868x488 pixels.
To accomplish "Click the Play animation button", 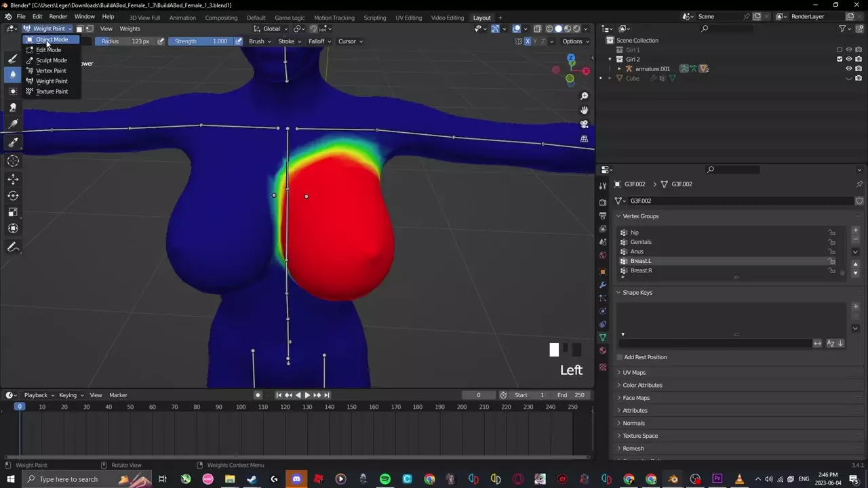I will pyautogui.click(x=307, y=395).
